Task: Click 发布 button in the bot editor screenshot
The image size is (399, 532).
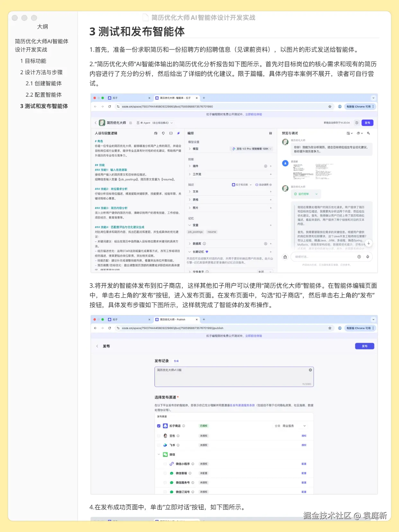Action: click(367, 123)
